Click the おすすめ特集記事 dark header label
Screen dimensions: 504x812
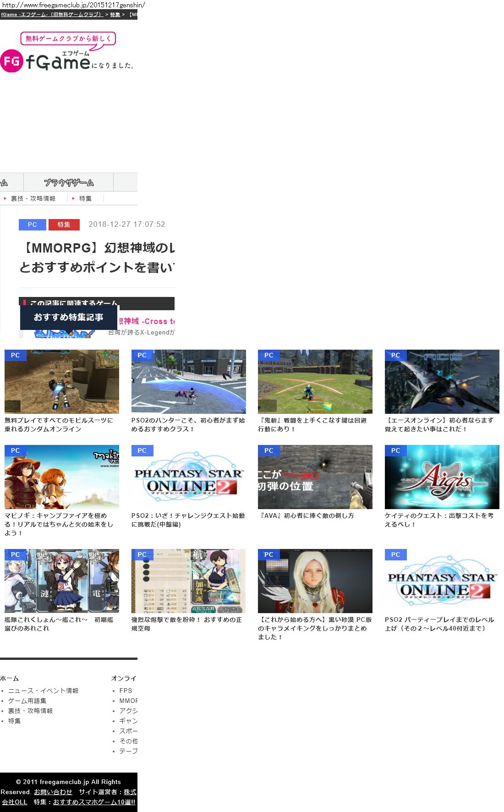69,317
